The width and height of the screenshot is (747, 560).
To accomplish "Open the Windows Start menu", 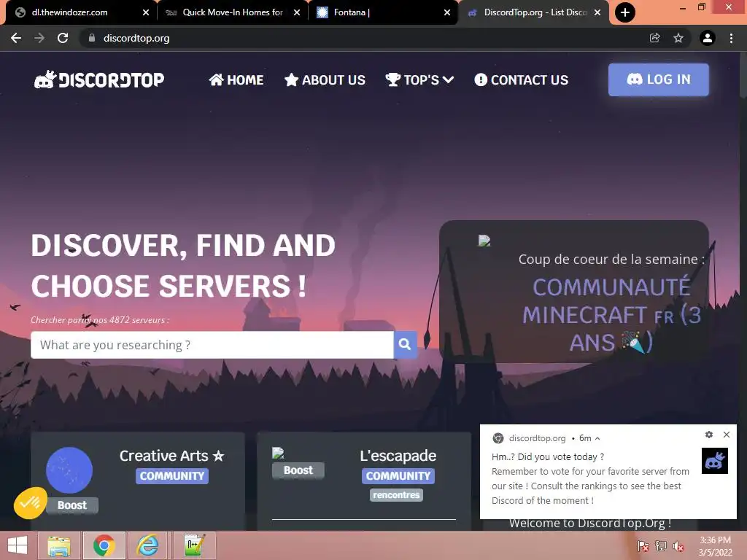I will pyautogui.click(x=18, y=545).
